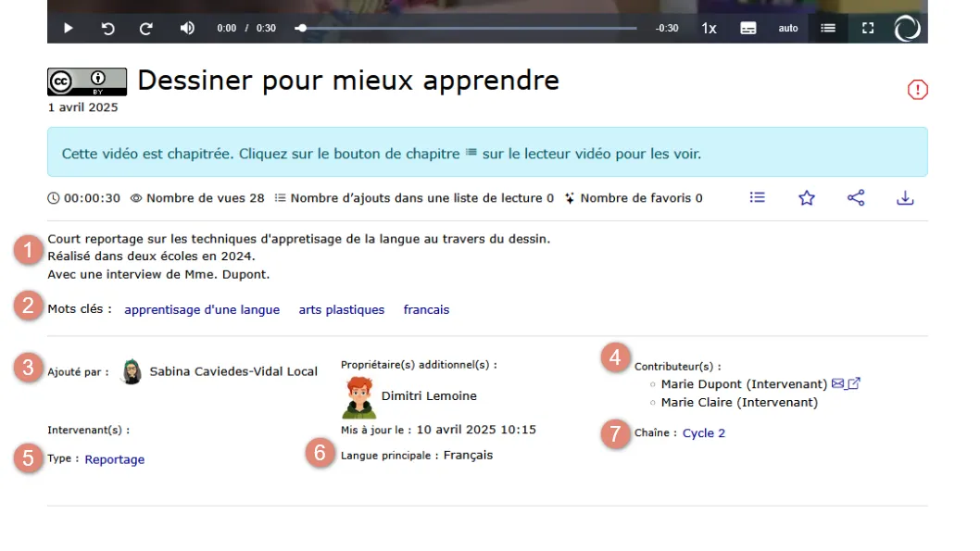The image size is (980, 551).
Task: Skip forward with the forward arrow button
Action: [x=146, y=28]
